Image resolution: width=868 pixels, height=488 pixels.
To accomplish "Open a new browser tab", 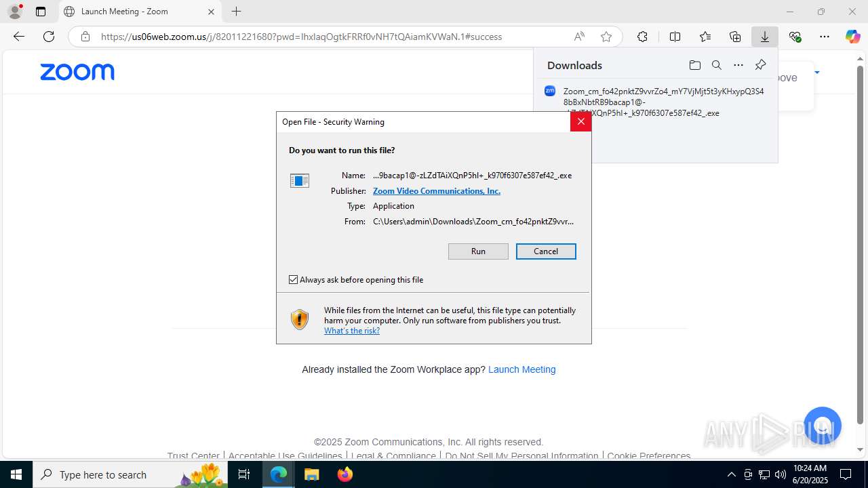I will click(236, 12).
